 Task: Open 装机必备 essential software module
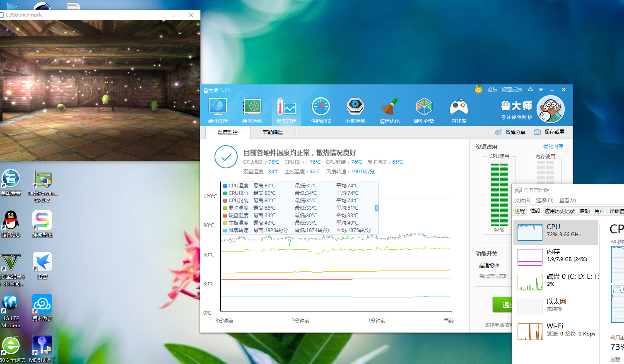click(424, 111)
